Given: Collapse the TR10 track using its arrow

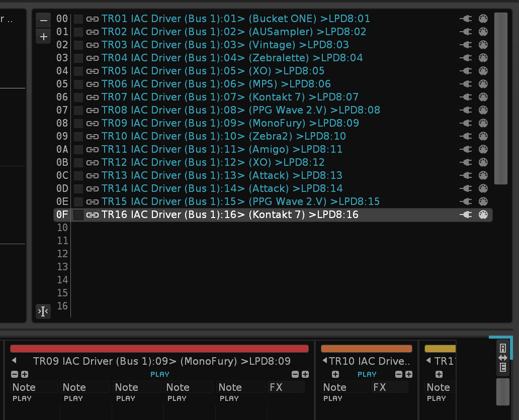Looking at the screenshot, I should click(325, 360).
